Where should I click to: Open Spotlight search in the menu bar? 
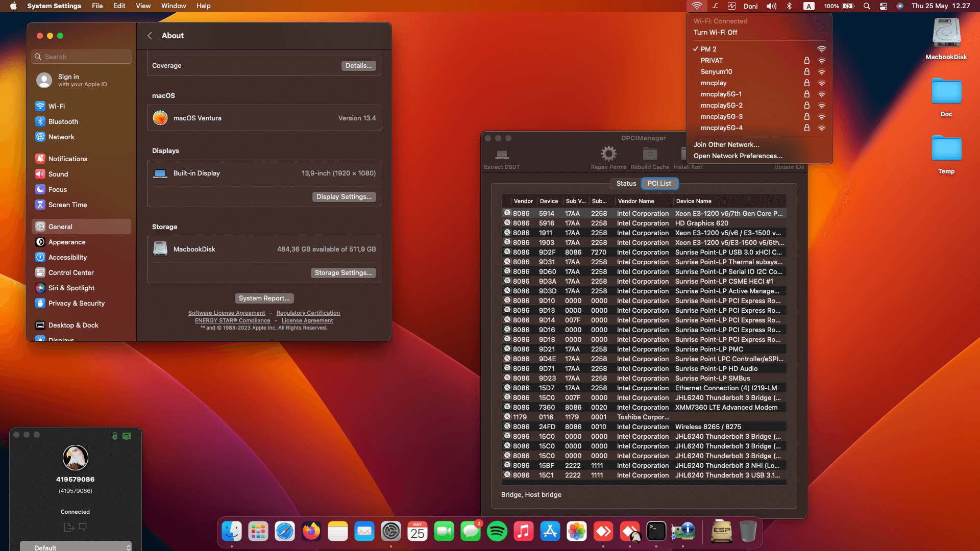pos(866,6)
